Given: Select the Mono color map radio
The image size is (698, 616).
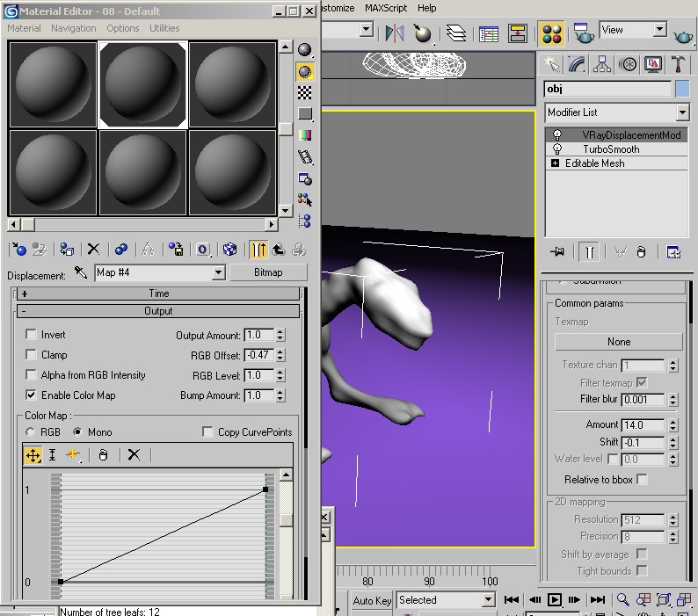Looking at the screenshot, I should (77, 431).
